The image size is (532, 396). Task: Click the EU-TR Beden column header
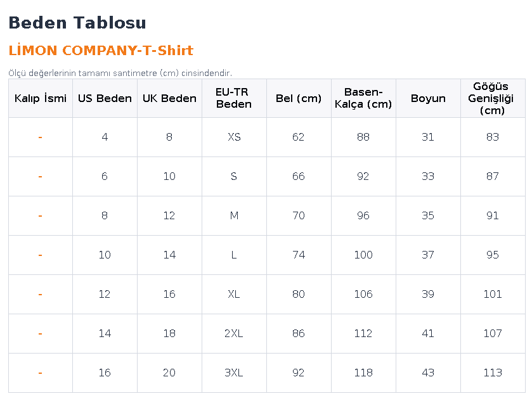234,98
